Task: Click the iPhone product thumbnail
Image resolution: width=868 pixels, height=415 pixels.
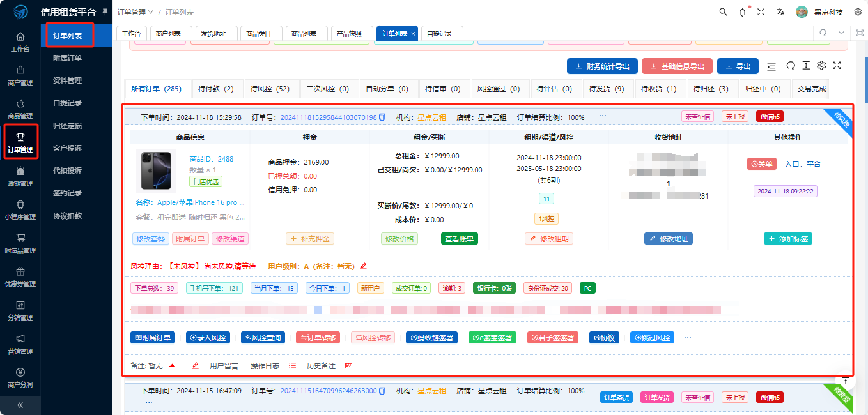Action: [156, 170]
